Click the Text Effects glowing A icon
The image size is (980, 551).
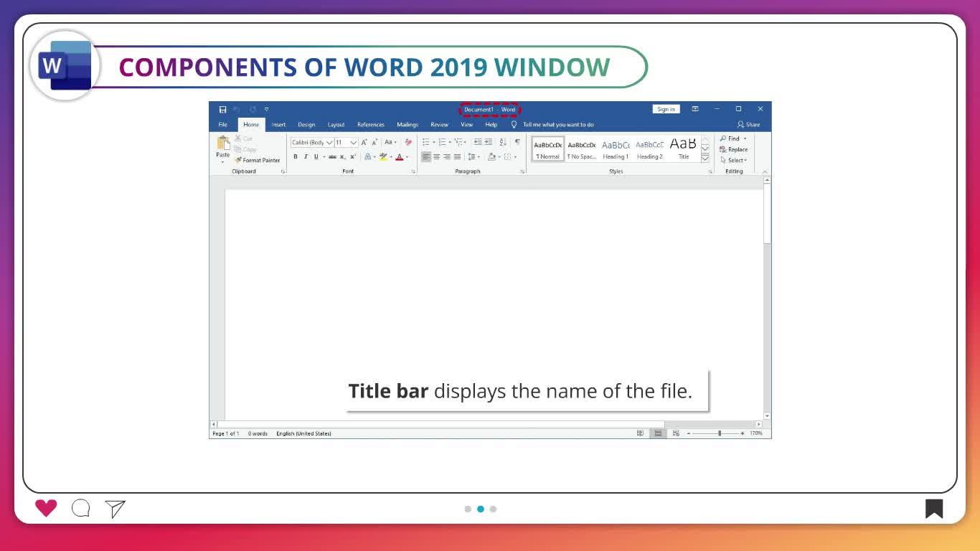point(367,156)
